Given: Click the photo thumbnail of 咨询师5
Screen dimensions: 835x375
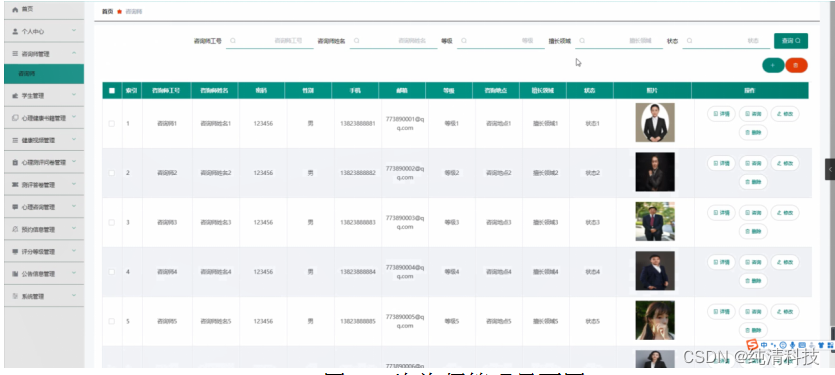Looking at the screenshot, I should coord(655,320).
